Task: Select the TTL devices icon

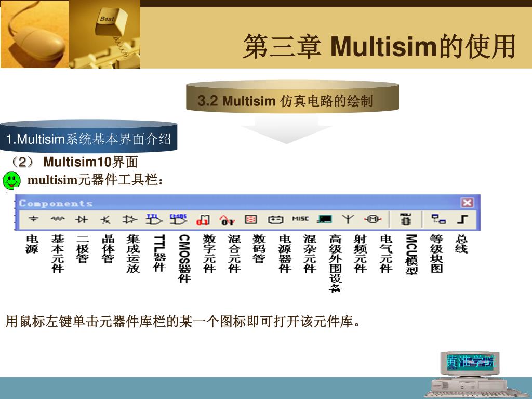Action: 154,220
